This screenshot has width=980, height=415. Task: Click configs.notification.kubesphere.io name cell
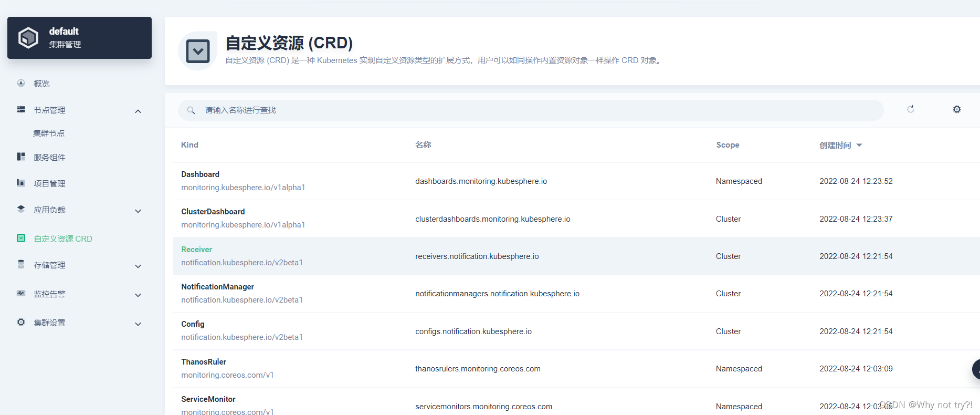pyautogui.click(x=473, y=331)
